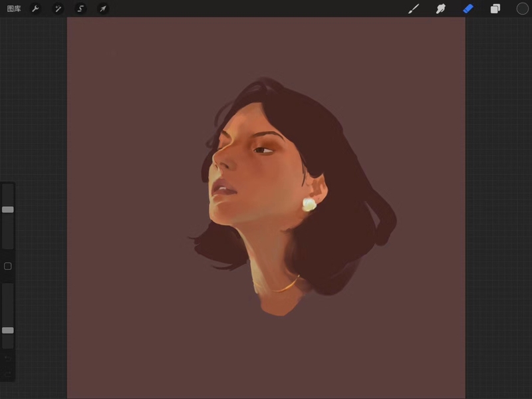Select the blue Eraser tool
Viewport: 532px width, 399px height.
tap(468, 9)
